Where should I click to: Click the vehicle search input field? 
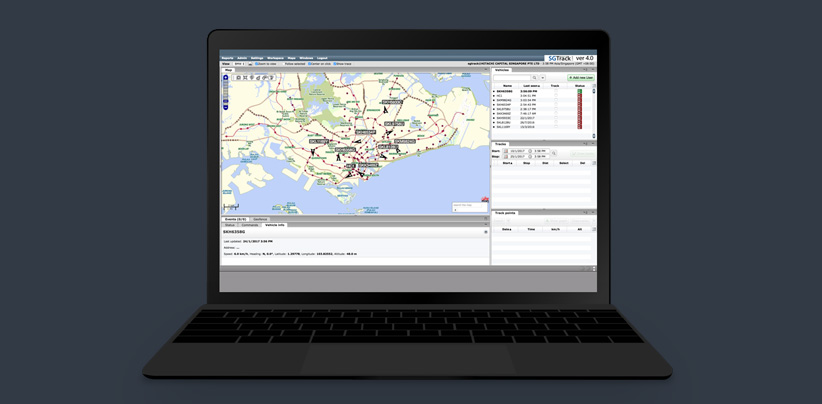pos(512,77)
